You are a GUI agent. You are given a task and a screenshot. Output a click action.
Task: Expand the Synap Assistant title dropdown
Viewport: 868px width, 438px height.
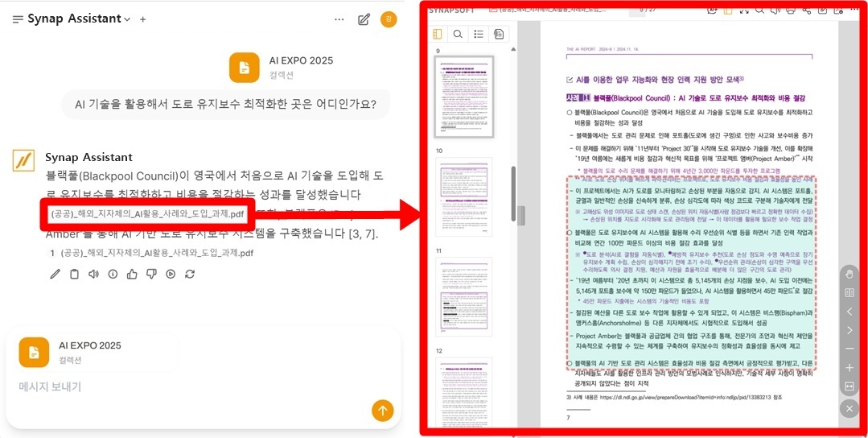coord(127,19)
